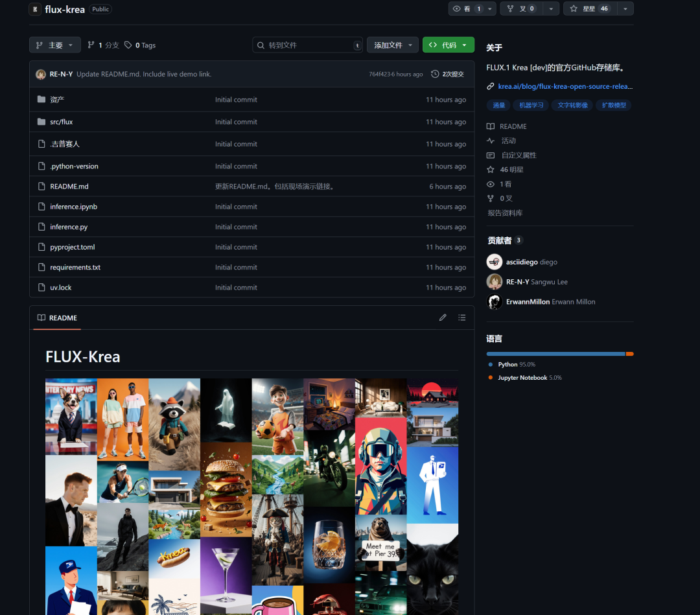Click the inference.ipynb file icon

coord(41,207)
